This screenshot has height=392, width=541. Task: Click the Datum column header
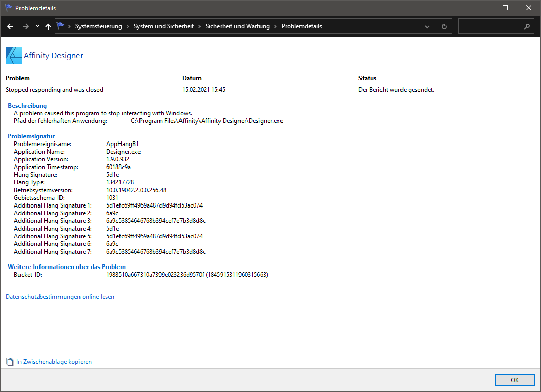coord(192,78)
